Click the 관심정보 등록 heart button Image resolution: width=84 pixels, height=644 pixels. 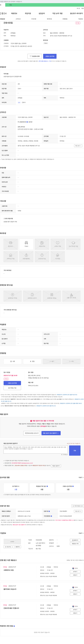(x=35, y=56)
